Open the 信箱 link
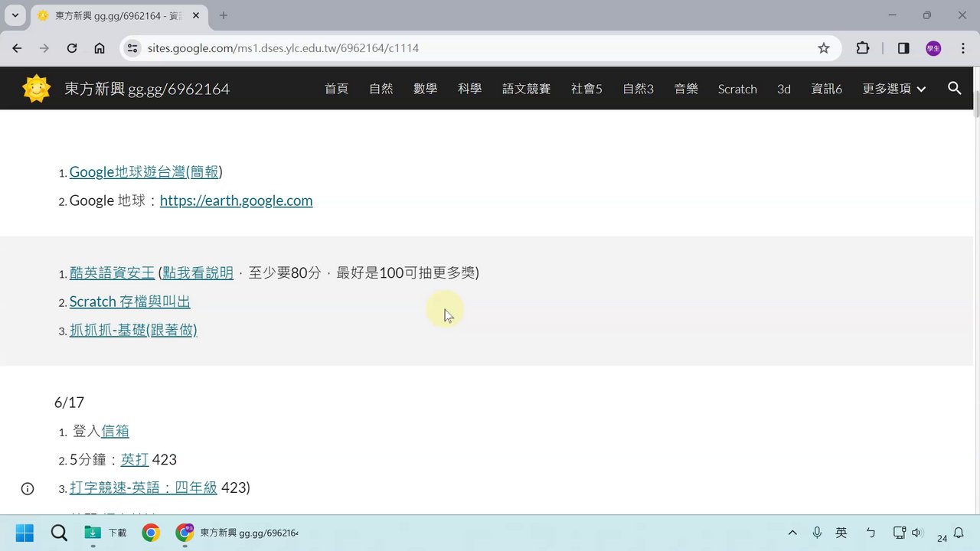980x551 pixels. click(x=115, y=431)
